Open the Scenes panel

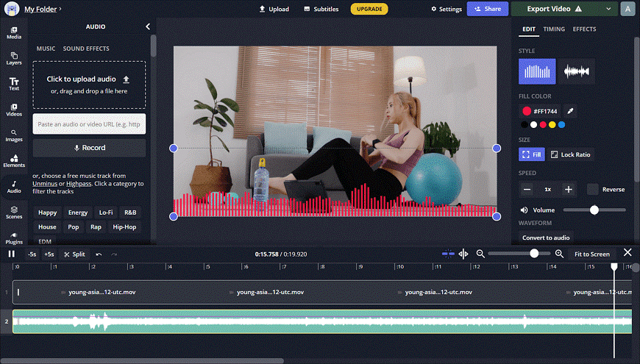14,212
